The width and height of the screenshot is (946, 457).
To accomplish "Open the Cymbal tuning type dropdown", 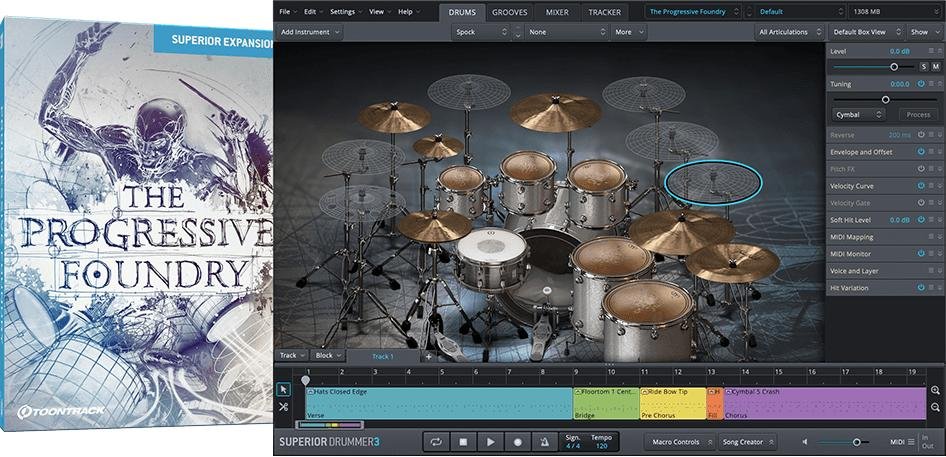I will coord(858,115).
